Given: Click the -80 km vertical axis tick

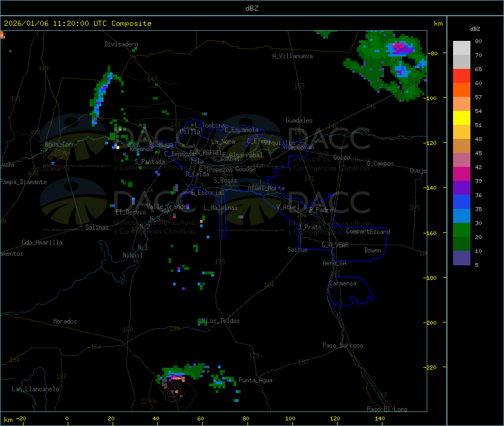Looking at the screenshot, I should tap(434, 53).
